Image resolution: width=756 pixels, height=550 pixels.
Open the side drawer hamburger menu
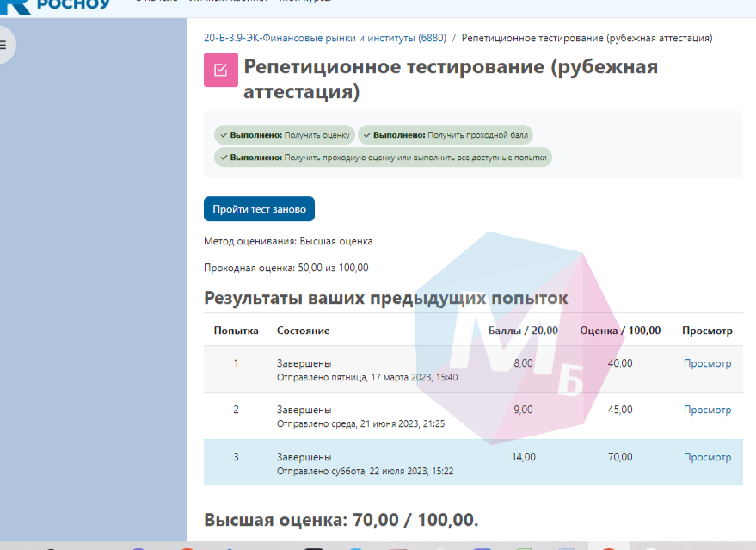pyautogui.click(x=3, y=45)
